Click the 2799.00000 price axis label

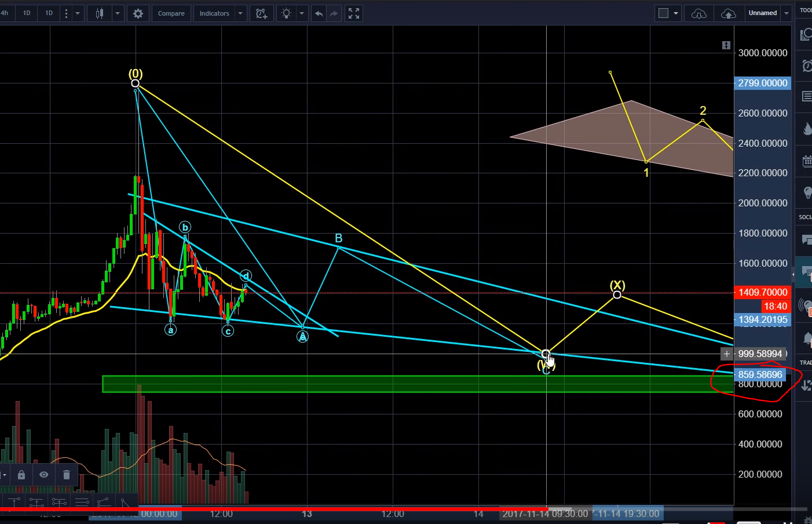coord(763,83)
